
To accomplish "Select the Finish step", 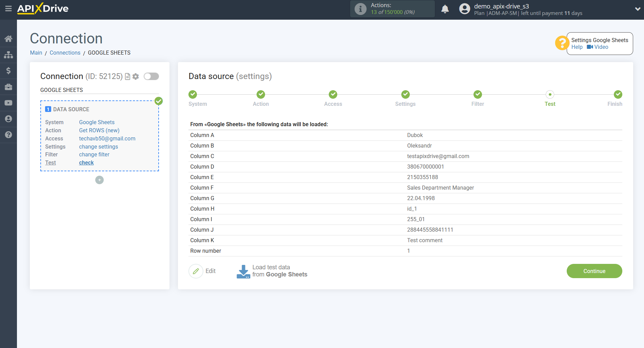I will pyautogui.click(x=618, y=94).
